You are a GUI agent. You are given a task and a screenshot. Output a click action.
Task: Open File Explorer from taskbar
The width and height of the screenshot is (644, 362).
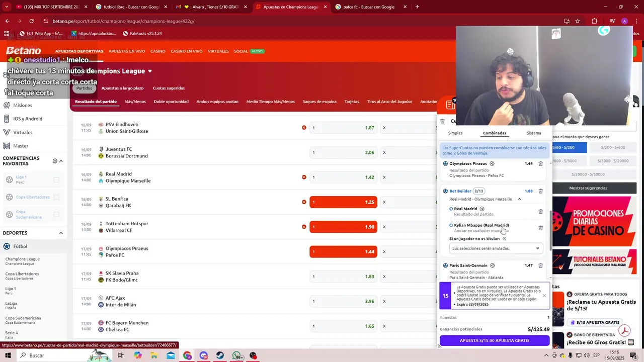tap(154, 355)
